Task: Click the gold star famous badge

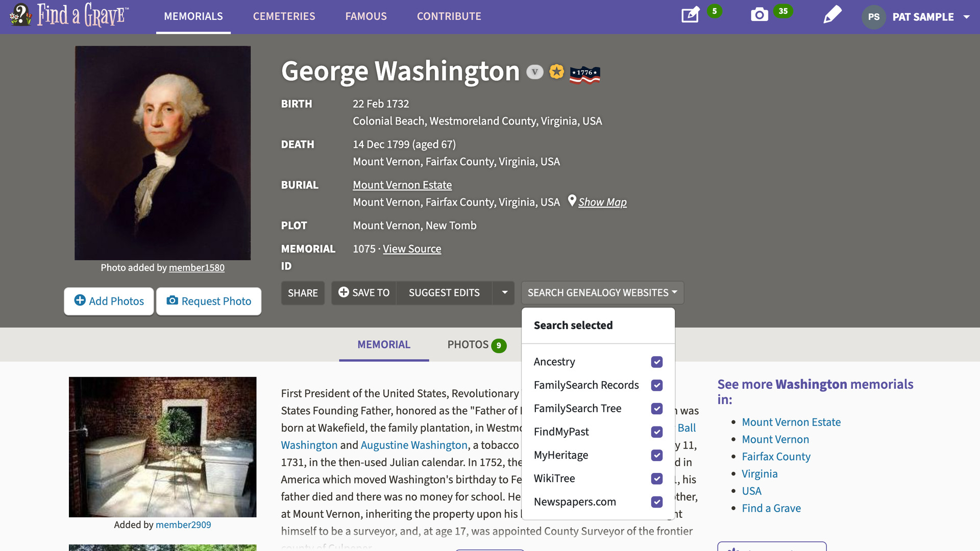Action: [556, 71]
